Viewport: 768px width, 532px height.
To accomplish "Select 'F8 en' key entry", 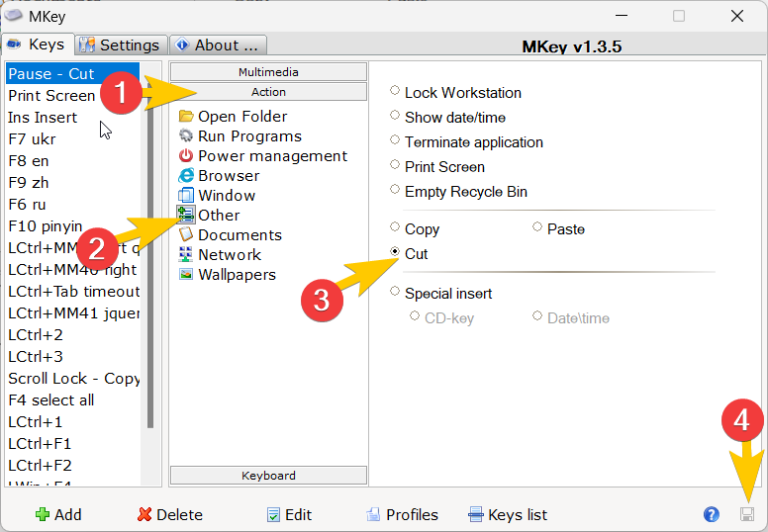I will point(72,161).
